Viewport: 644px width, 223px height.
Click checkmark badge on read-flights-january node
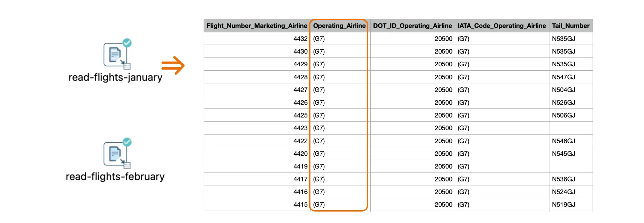tap(127, 43)
